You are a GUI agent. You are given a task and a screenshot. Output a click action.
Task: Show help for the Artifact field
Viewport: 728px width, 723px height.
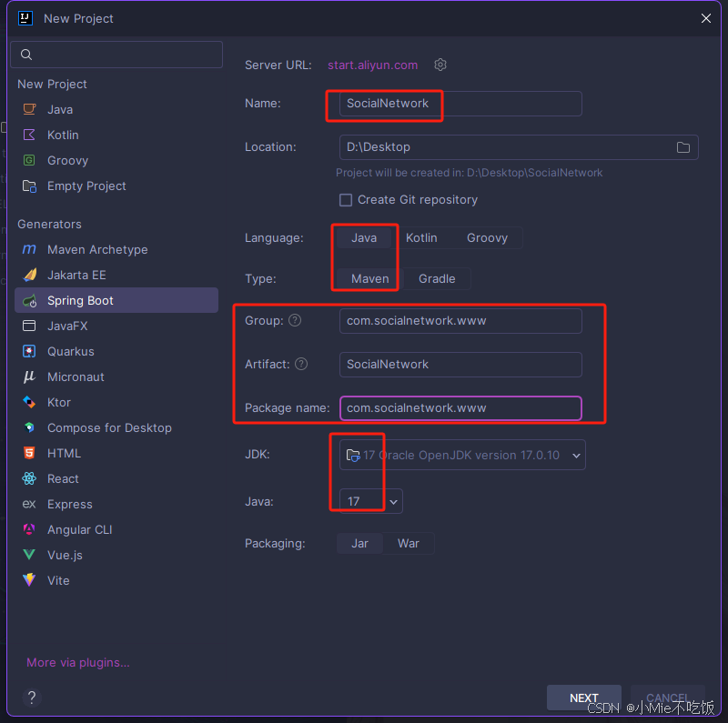tap(301, 364)
